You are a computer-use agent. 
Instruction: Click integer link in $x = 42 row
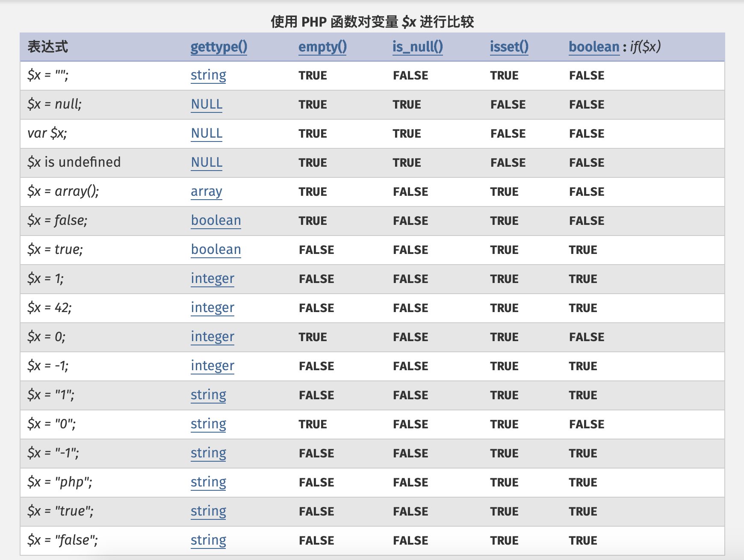(213, 308)
